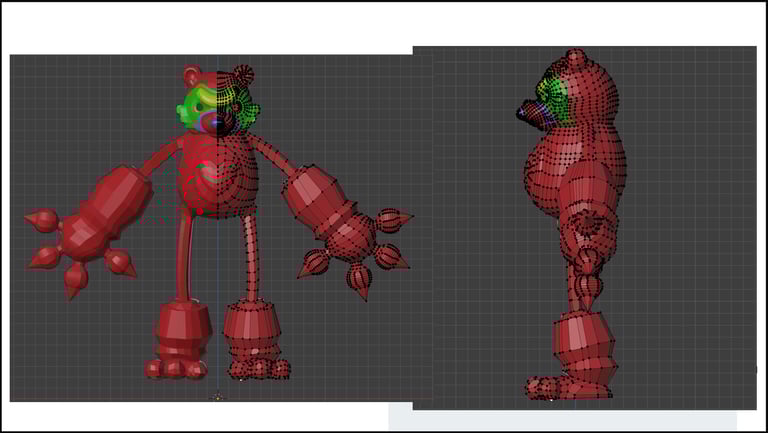The image size is (768, 433).
Task: Select the side-view bear model image
Action: [x=585, y=228]
